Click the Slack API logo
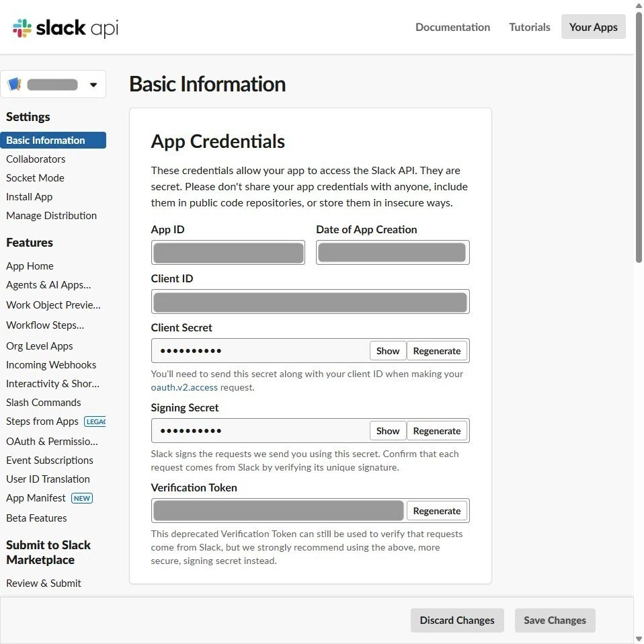 tap(65, 28)
